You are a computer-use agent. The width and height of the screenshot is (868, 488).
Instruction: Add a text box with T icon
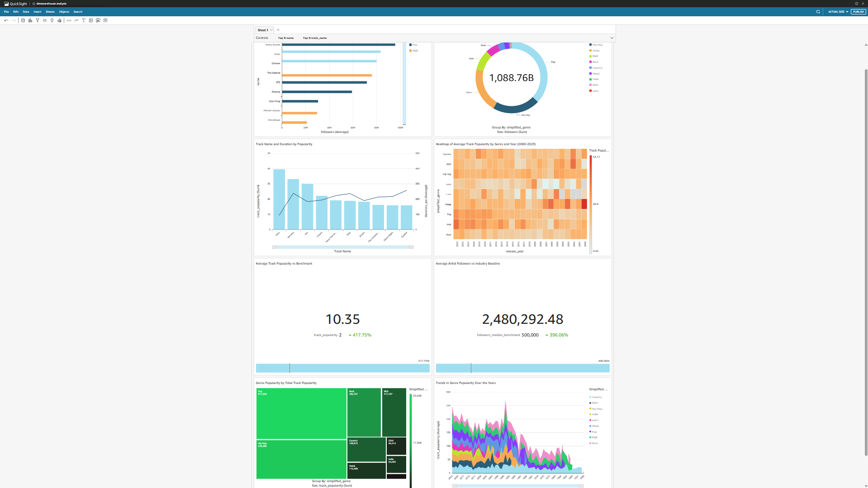pos(84,20)
